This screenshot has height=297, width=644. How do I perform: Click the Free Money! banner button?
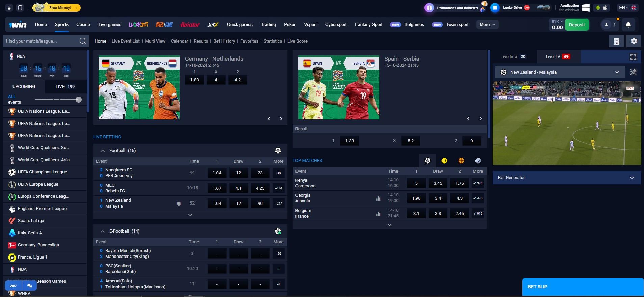tap(56, 8)
